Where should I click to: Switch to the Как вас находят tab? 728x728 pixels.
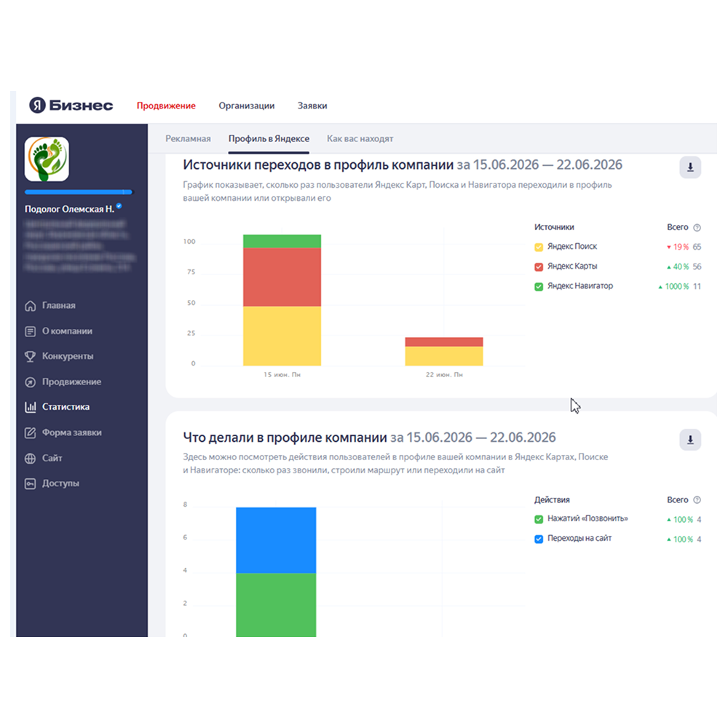click(360, 138)
